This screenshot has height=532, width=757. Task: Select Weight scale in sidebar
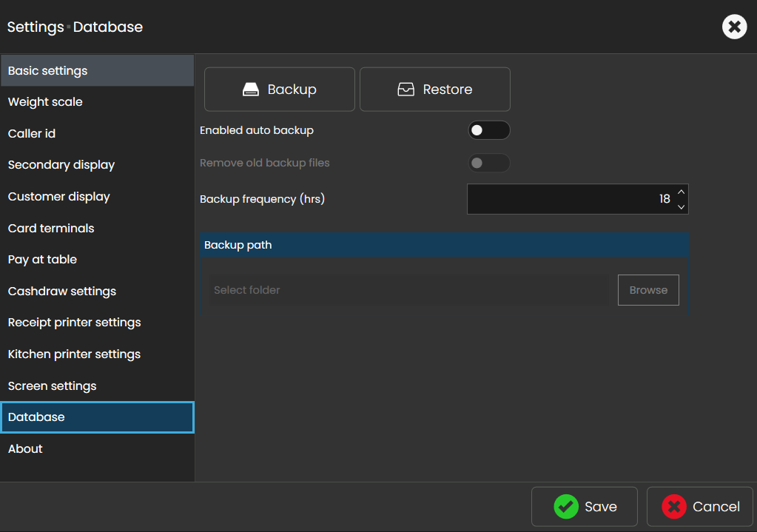click(x=45, y=102)
